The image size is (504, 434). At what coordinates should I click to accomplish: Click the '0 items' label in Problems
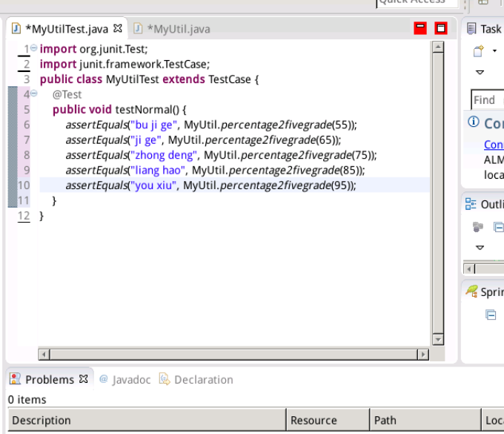[27, 399]
